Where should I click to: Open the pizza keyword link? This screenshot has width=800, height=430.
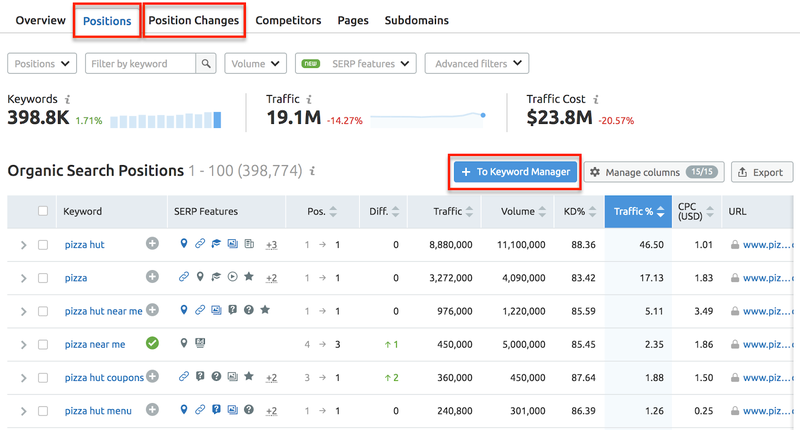[x=76, y=278]
